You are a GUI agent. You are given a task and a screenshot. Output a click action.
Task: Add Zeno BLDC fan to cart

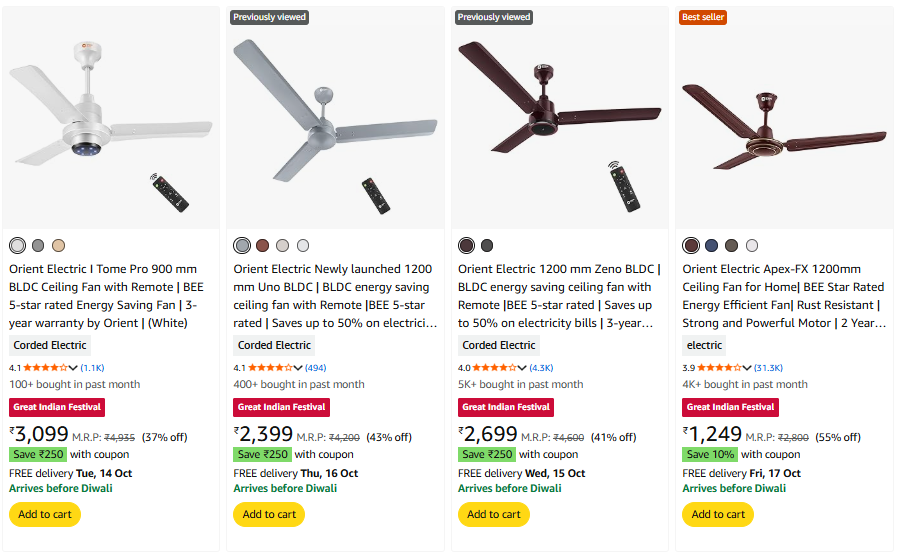pos(494,514)
